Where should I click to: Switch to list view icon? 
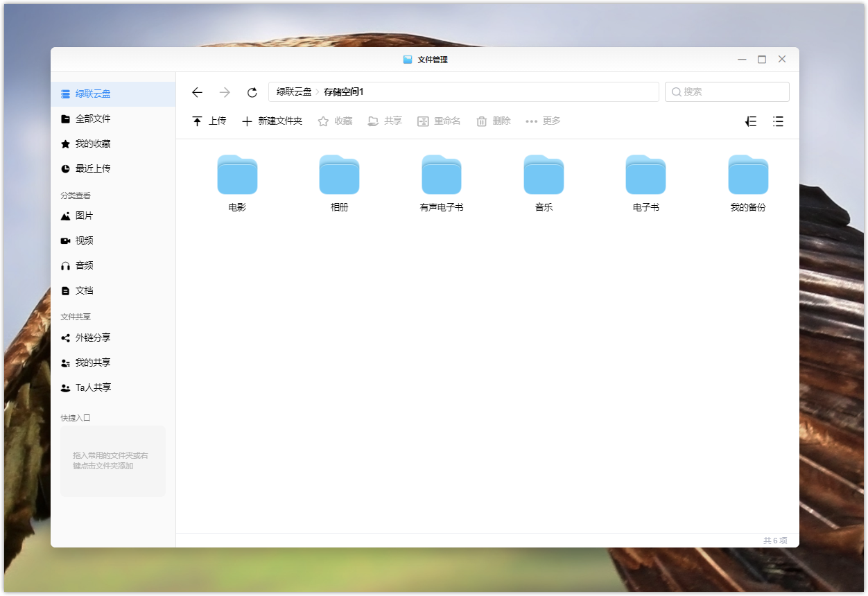778,121
